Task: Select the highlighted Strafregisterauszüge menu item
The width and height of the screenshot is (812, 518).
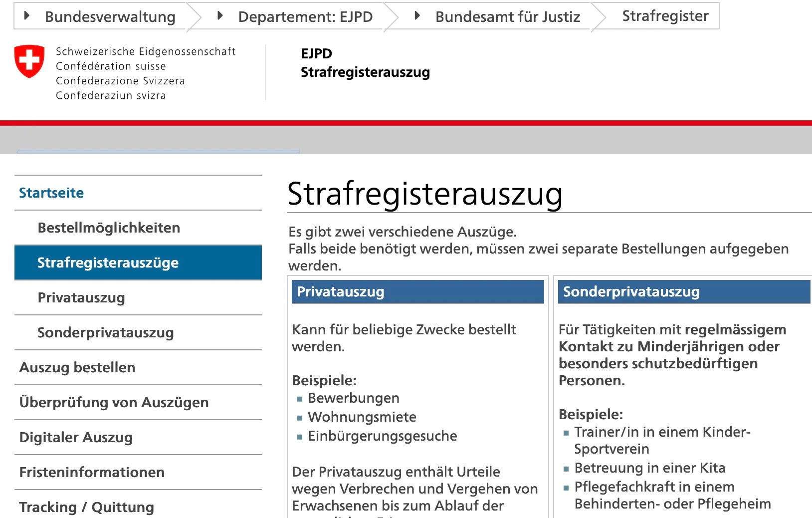Action: coord(138,262)
